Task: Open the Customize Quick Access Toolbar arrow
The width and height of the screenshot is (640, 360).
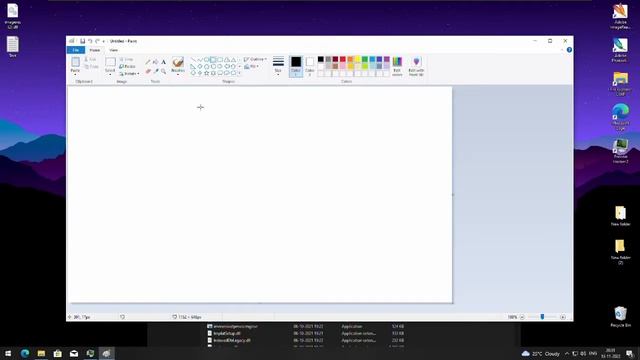Action: [x=104, y=41]
